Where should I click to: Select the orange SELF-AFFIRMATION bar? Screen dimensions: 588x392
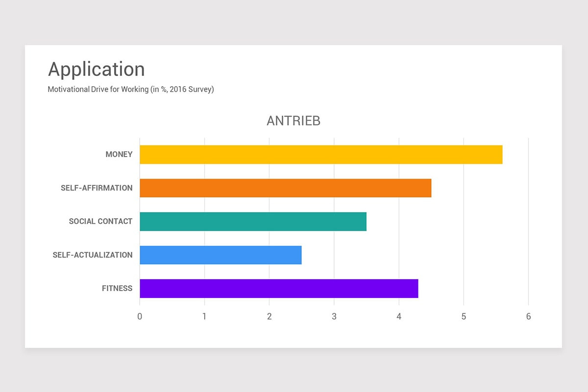point(285,188)
